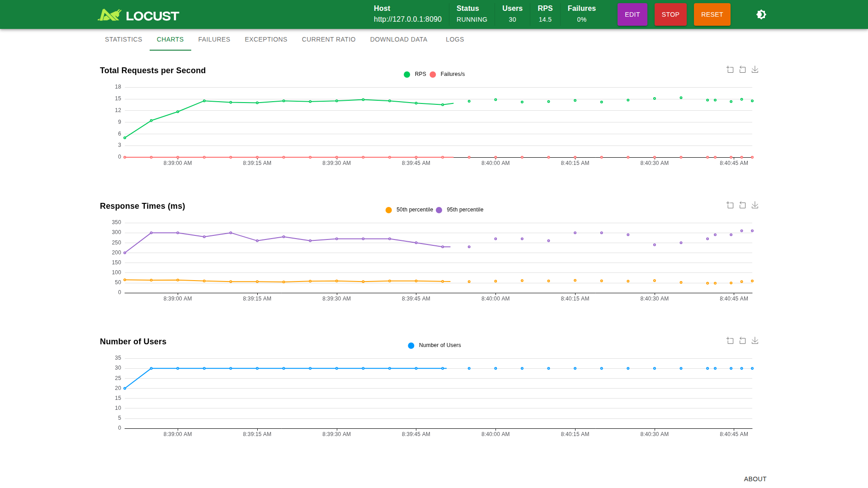Open the Failures tab

[x=214, y=39]
